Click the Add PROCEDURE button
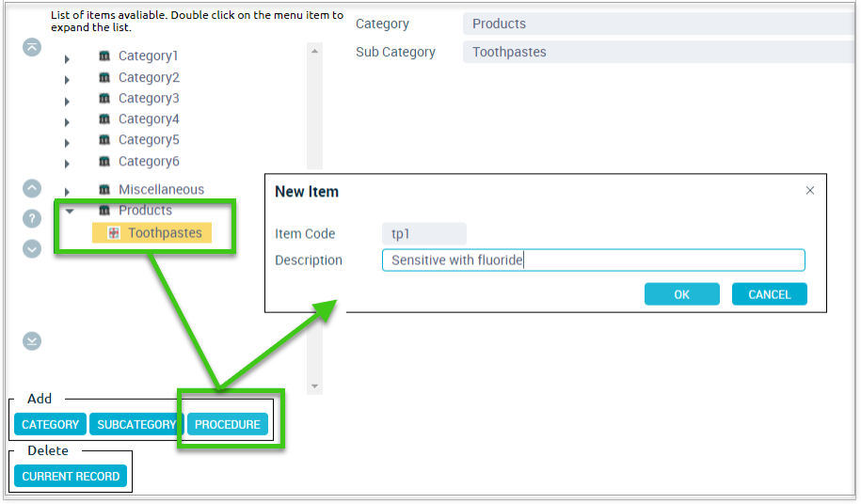 pos(228,424)
